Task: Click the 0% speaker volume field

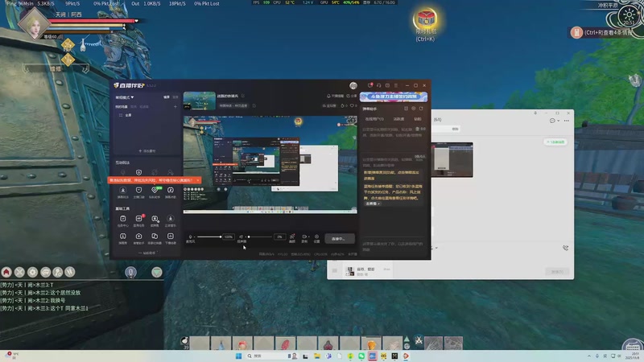Action: coord(279,237)
